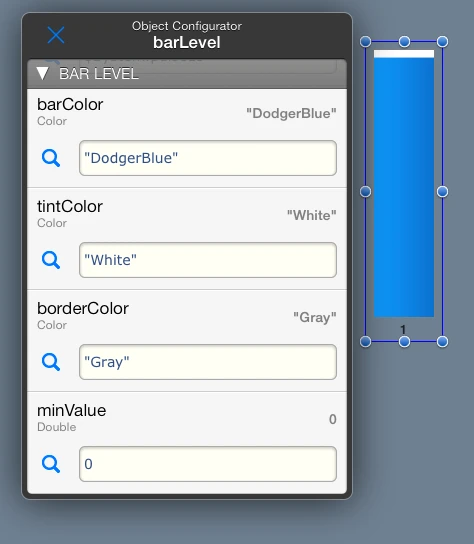Click the top-center resize handle of the bar
474x544 pixels.
pos(404,42)
